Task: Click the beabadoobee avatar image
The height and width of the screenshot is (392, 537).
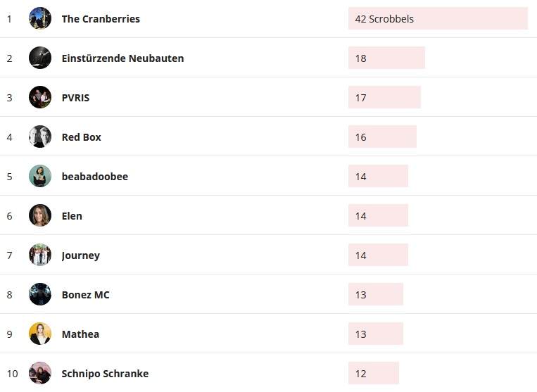Action: pos(40,176)
